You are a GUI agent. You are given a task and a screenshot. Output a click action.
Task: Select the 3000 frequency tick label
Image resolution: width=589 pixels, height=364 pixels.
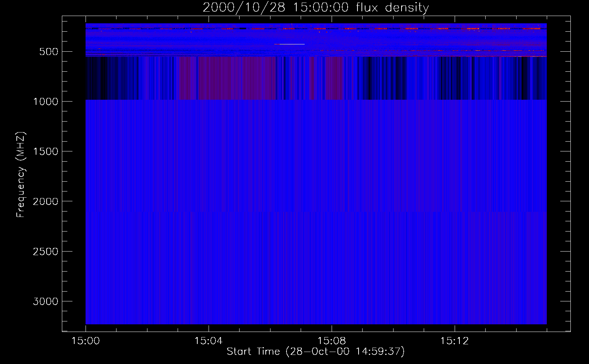click(x=46, y=301)
